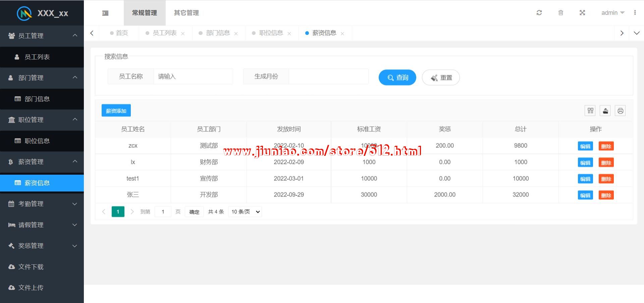Edit the test1 salary row
Image resolution: width=644 pixels, height=303 pixels.
[585, 179]
